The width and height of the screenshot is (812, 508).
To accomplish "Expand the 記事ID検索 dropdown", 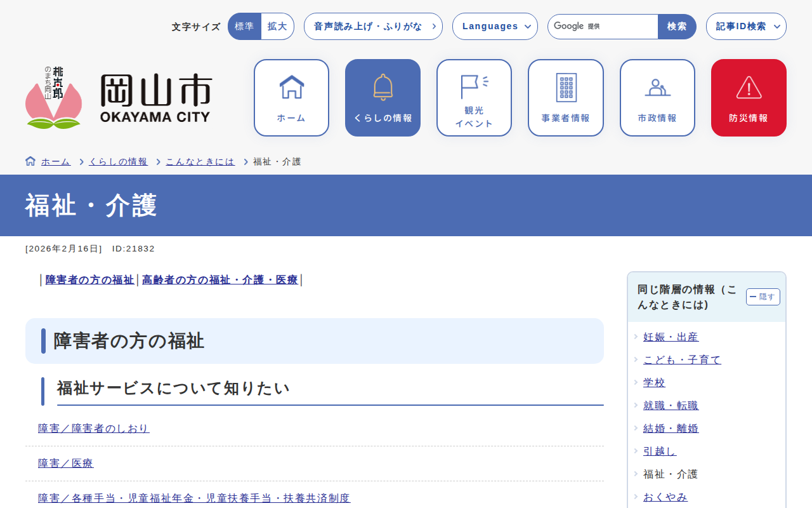I will click(x=745, y=27).
